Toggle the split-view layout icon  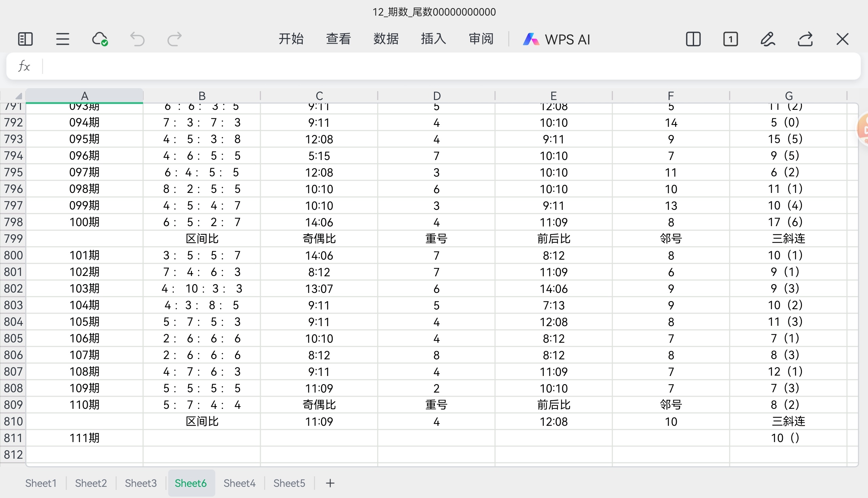[693, 39]
